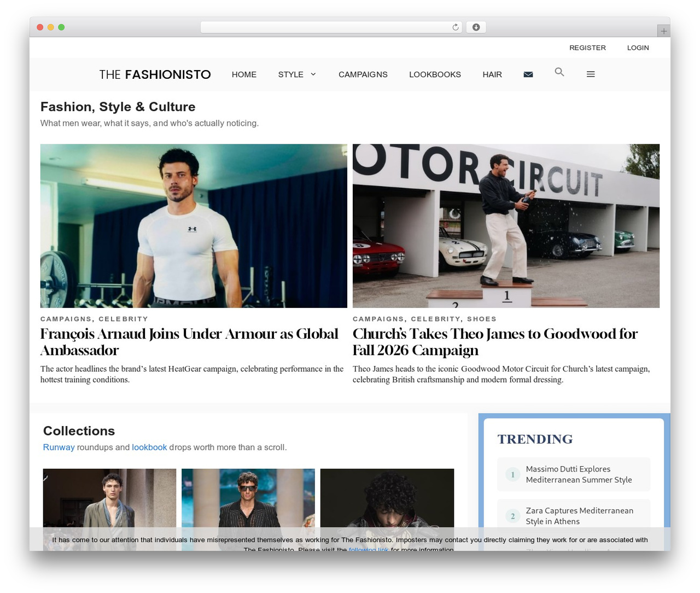The image size is (700, 593).
Task: Open the Hair menu item
Action: point(492,74)
